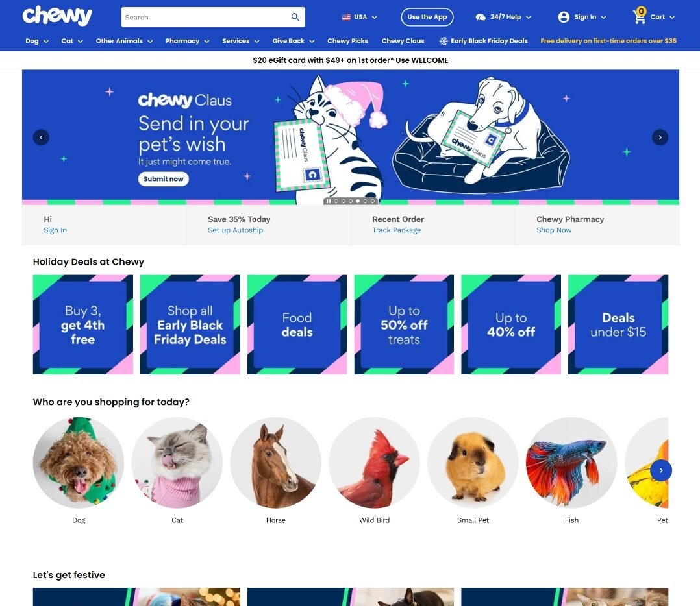Viewport: 700px width, 606px height.
Task: Open Chewy Picks in navigation
Action: tap(347, 41)
